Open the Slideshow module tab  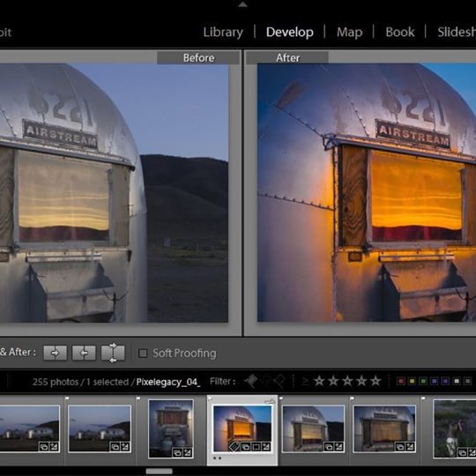tap(457, 33)
